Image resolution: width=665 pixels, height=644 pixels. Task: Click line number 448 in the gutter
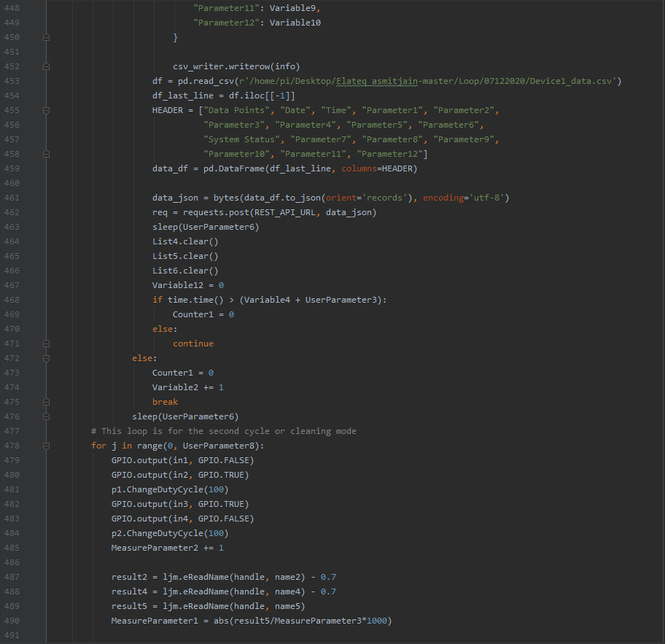click(x=12, y=8)
